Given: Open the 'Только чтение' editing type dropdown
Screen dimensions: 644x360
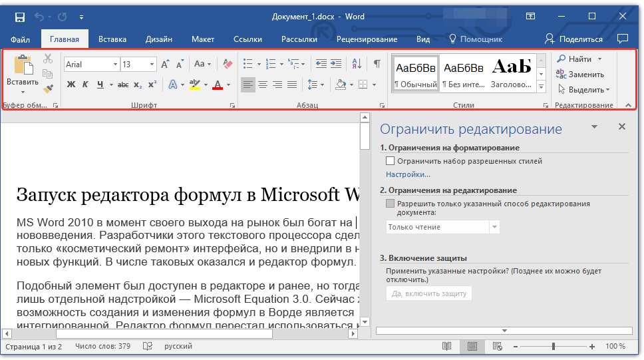Looking at the screenshot, I should [x=494, y=227].
